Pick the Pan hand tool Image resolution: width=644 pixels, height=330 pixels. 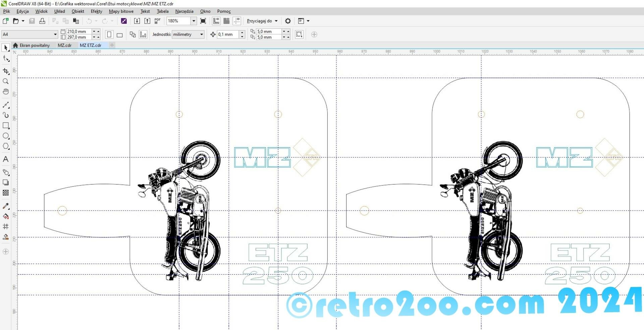[x=6, y=92]
